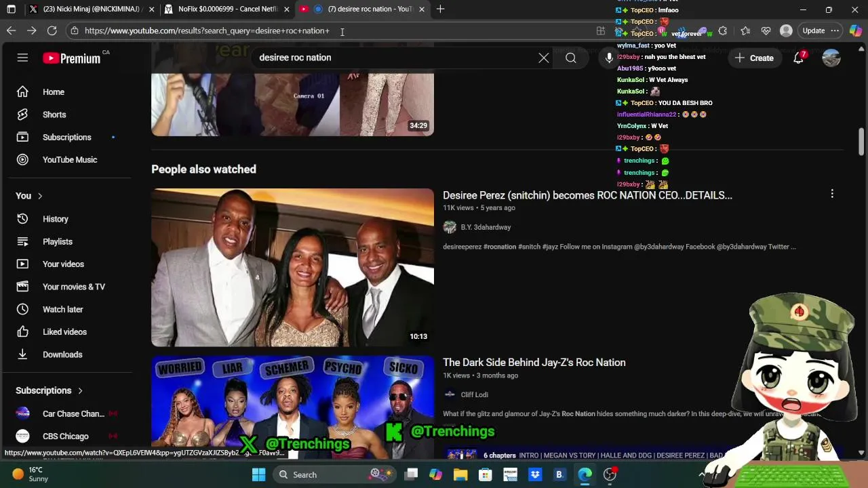Click the Your videos icon
Viewport: 868px width, 488px height.
coord(22,264)
